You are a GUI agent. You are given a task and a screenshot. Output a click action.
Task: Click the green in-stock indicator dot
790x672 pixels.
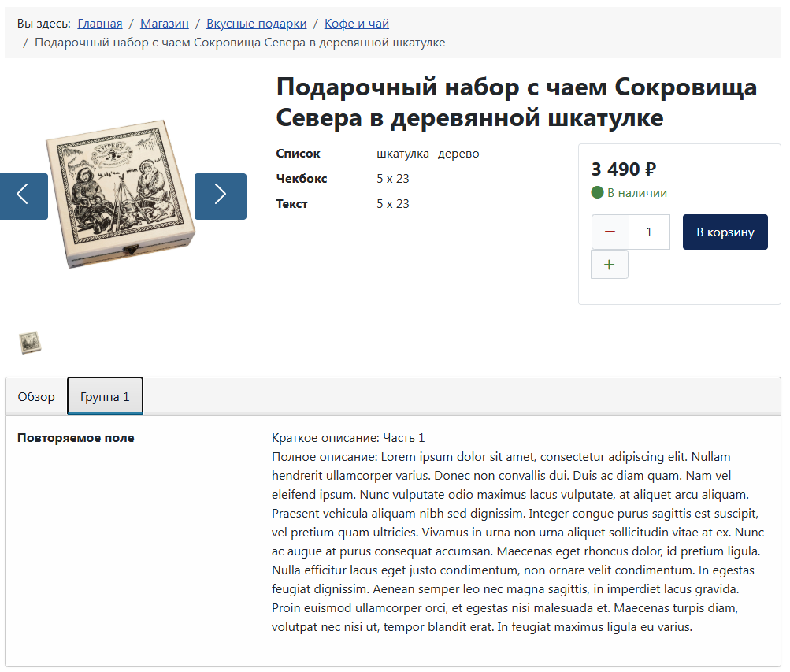click(597, 193)
